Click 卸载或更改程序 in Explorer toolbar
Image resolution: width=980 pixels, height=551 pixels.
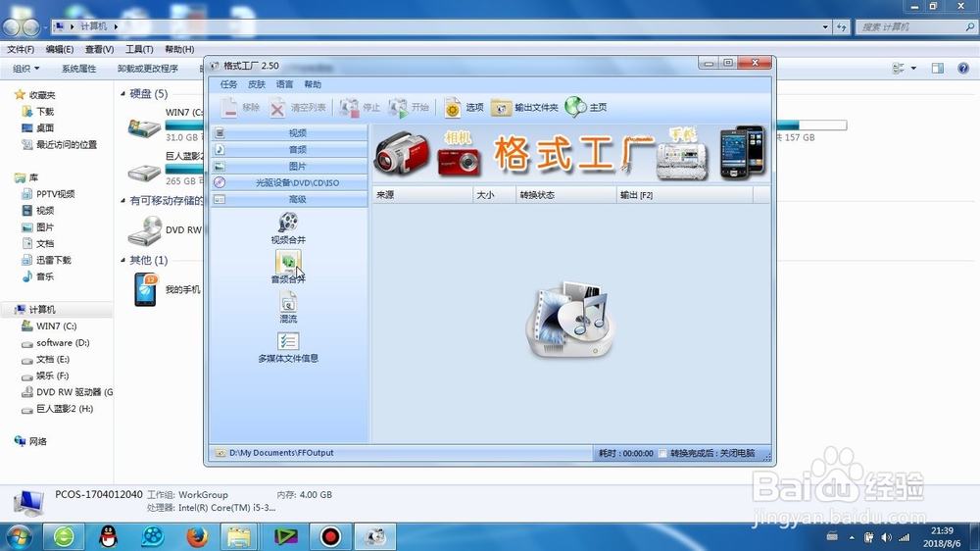coord(148,69)
